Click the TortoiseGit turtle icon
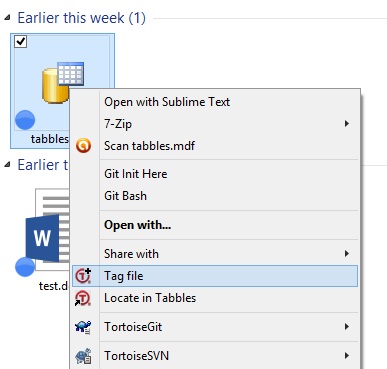Viewport: 387px width, 369px height. 83,327
